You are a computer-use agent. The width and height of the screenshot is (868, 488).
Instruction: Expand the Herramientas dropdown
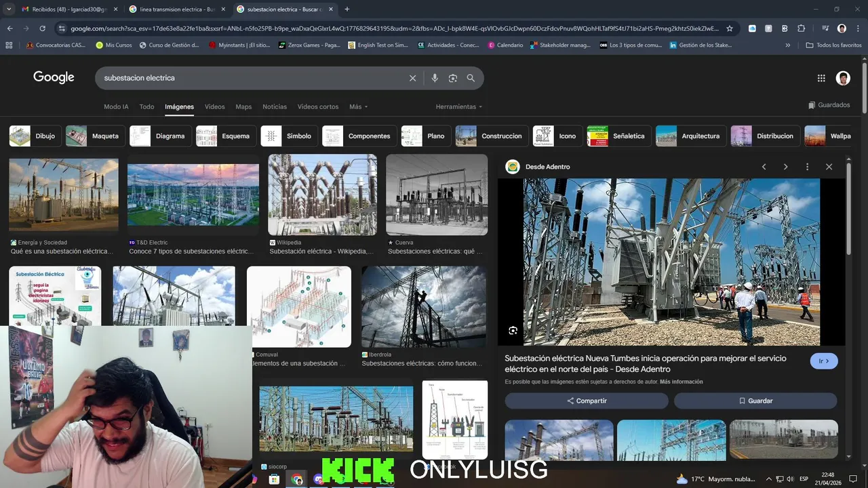(459, 106)
